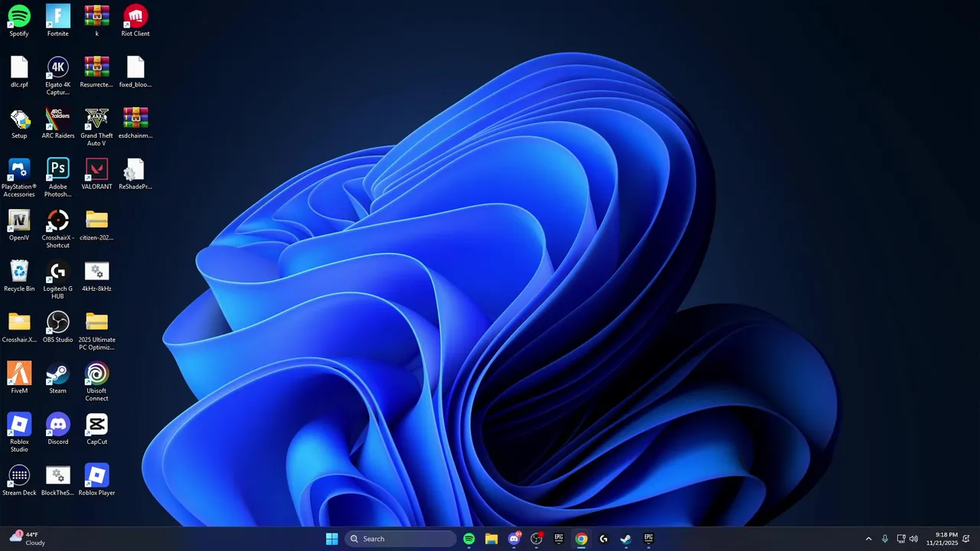This screenshot has height=551, width=980.
Task: Click the dlc.rpf file icon
Action: click(19, 72)
